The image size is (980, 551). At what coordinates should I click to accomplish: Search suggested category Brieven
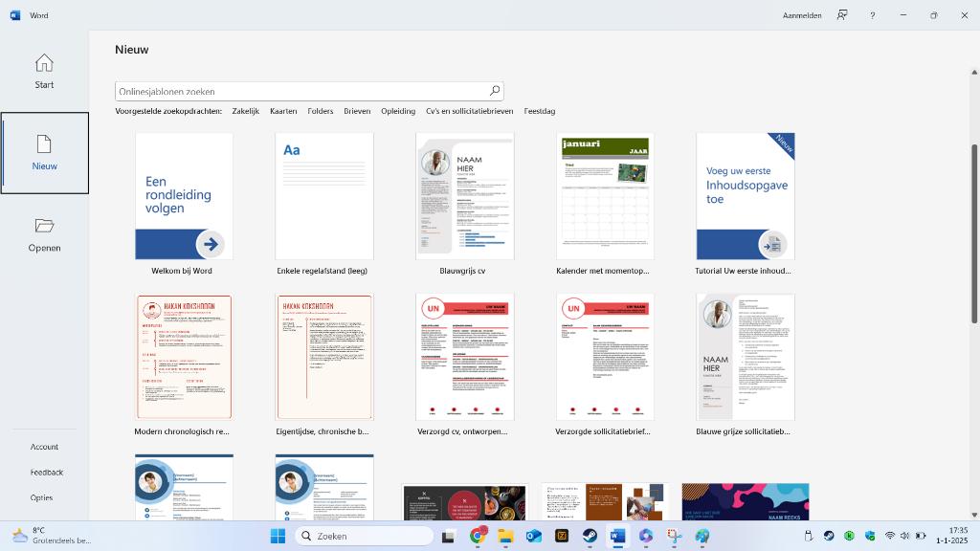coord(357,111)
